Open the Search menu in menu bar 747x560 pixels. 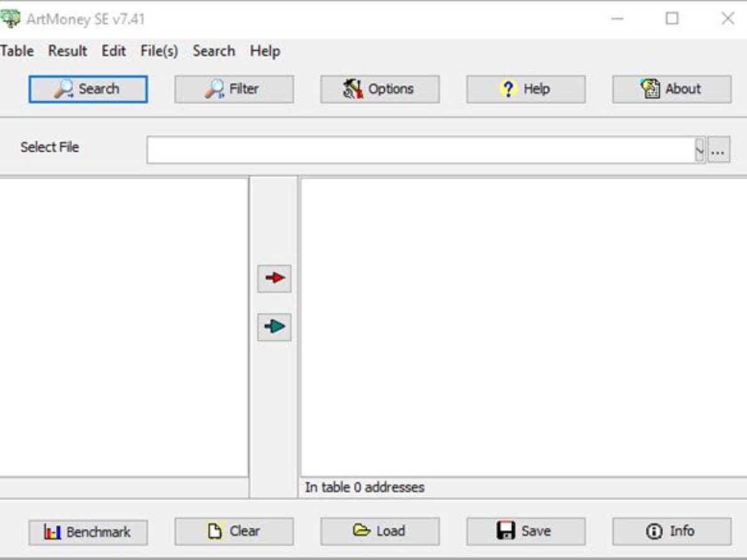coord(214,51)
